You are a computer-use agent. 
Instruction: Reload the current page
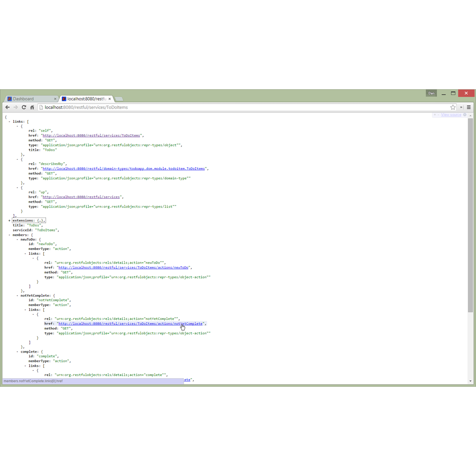[24, 107]
